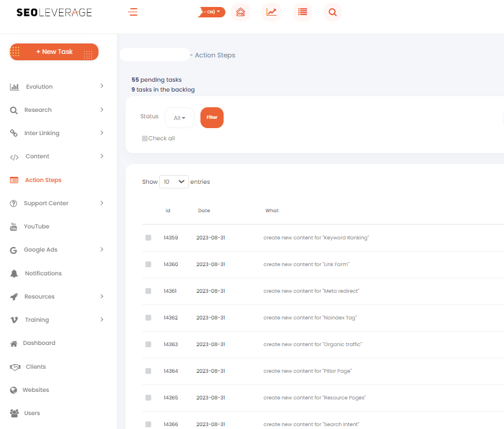
Task: Sort by the Date column header
Action: [x=204, y=210]
